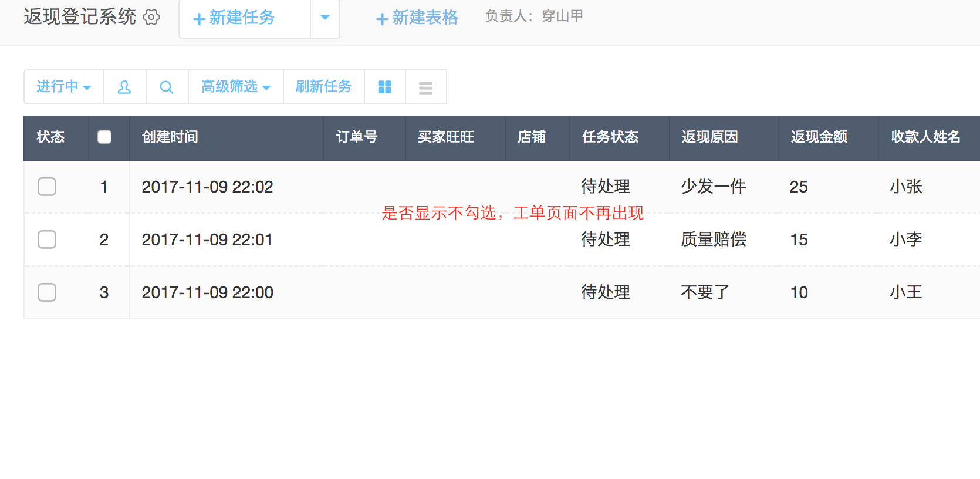The image size is (980, 479).
Task: Click the search magnifier icon
Action: 167,87
